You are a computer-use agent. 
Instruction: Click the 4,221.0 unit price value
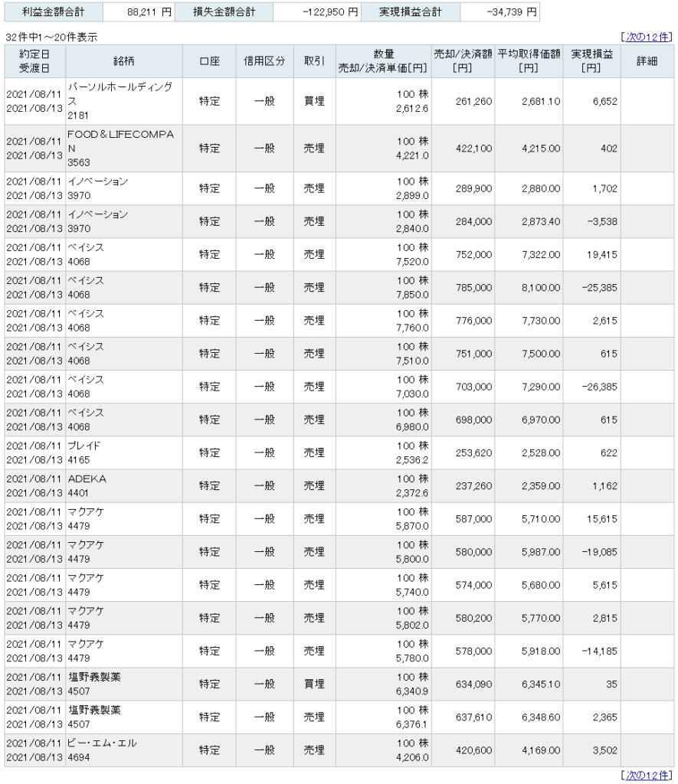click(412, 155)
